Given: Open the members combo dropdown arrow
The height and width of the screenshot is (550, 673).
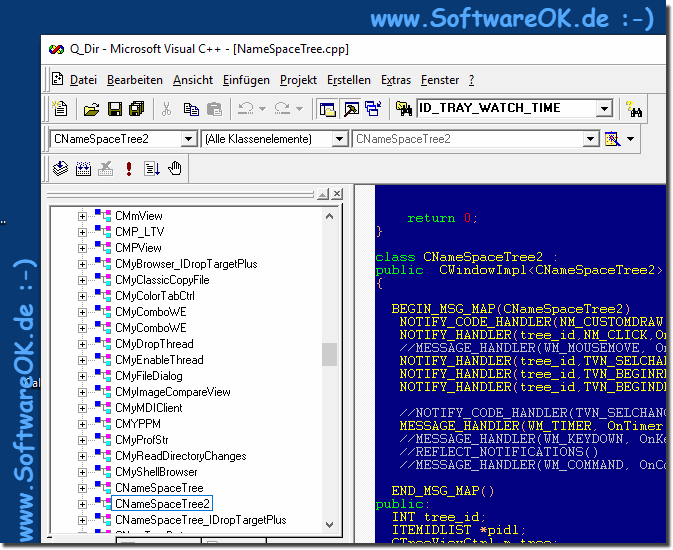Looking at the screenshot, I should tap(591, 139).
